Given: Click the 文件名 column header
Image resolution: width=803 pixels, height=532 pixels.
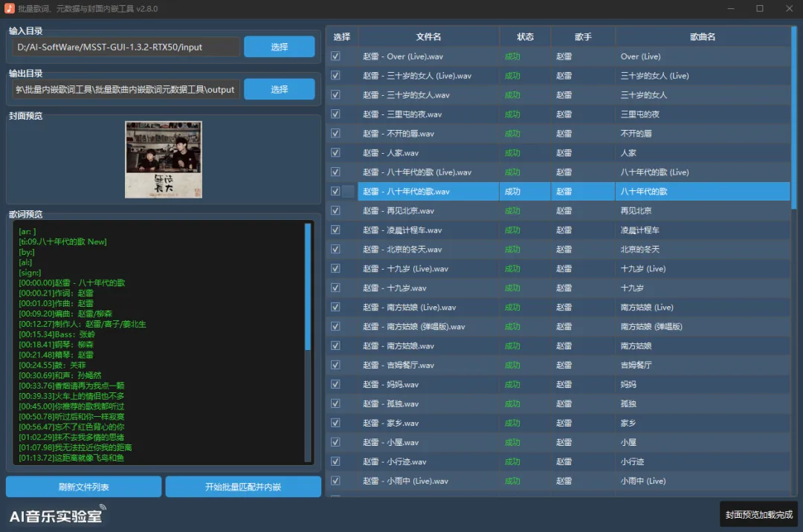Looking at the screenshot, I should tap(428, 35).
